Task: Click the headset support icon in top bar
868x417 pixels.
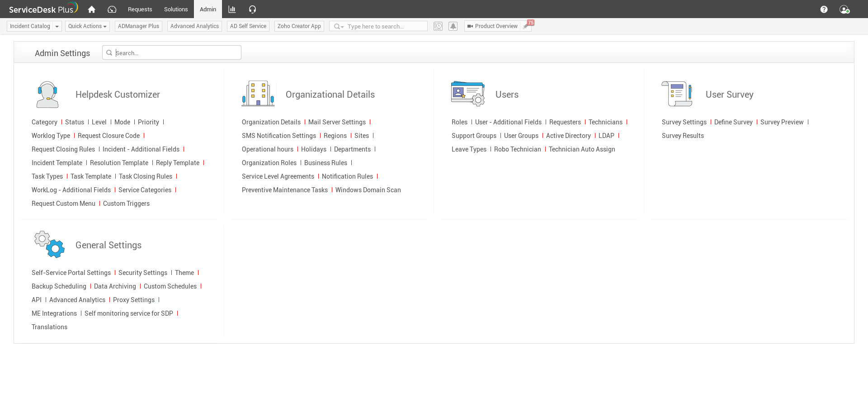Action: click(252, 9)
